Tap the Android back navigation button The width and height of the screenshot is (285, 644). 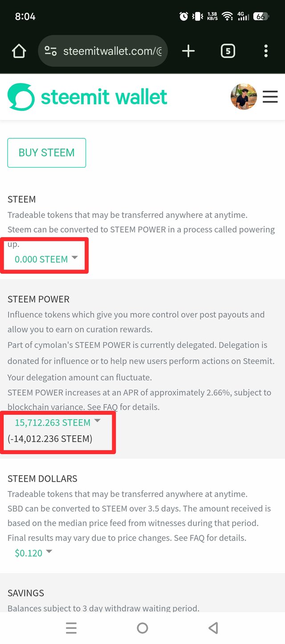pos(213,628)
